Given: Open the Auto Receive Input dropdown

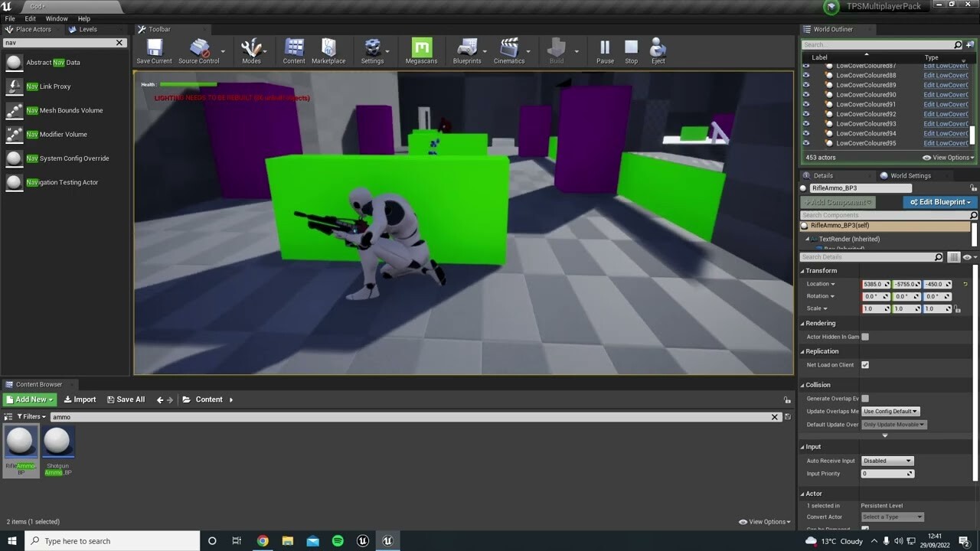Looking at the screenshot, I should tap(887, 460).
